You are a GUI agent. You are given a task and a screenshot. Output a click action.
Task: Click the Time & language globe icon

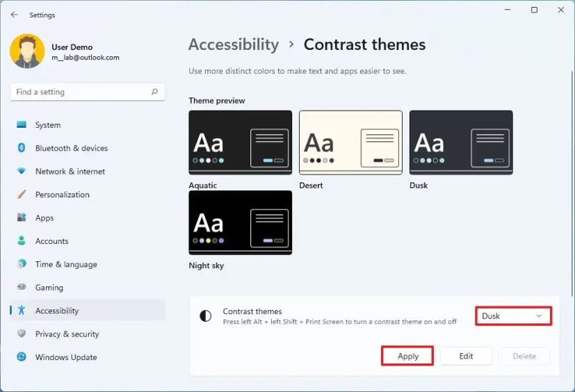(22, 263)
